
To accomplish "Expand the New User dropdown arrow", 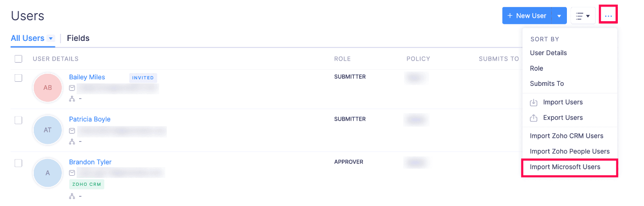I will pos(559,16).
